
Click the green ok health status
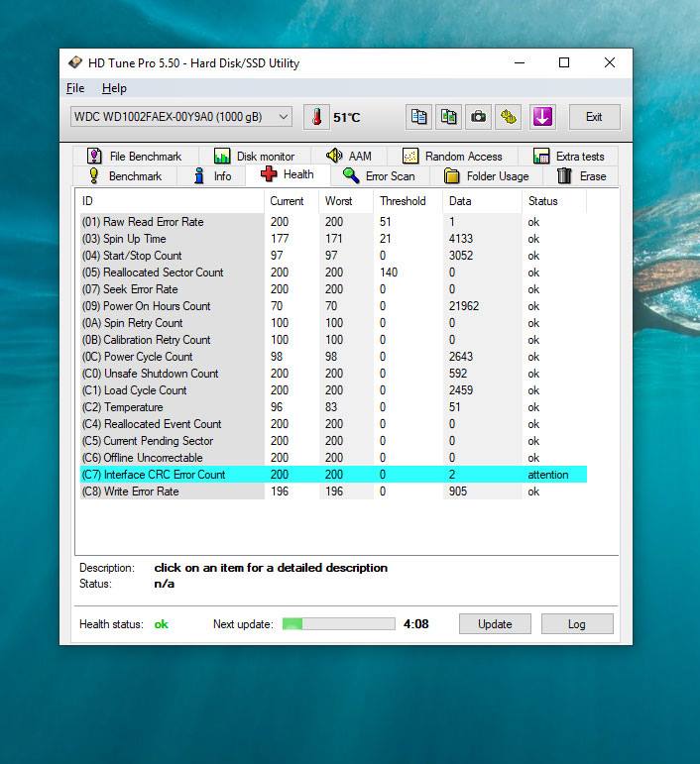pos(162,624)
